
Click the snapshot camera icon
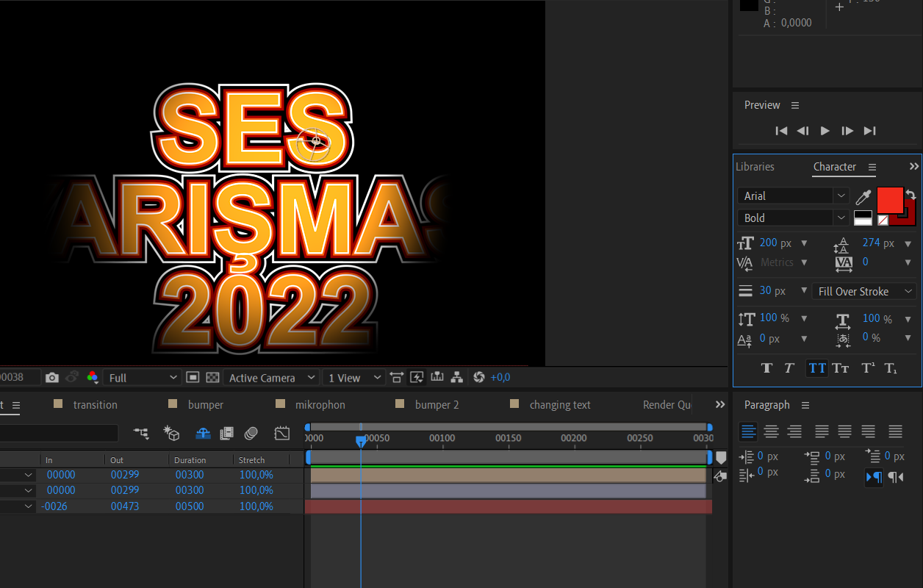(51, 377)
